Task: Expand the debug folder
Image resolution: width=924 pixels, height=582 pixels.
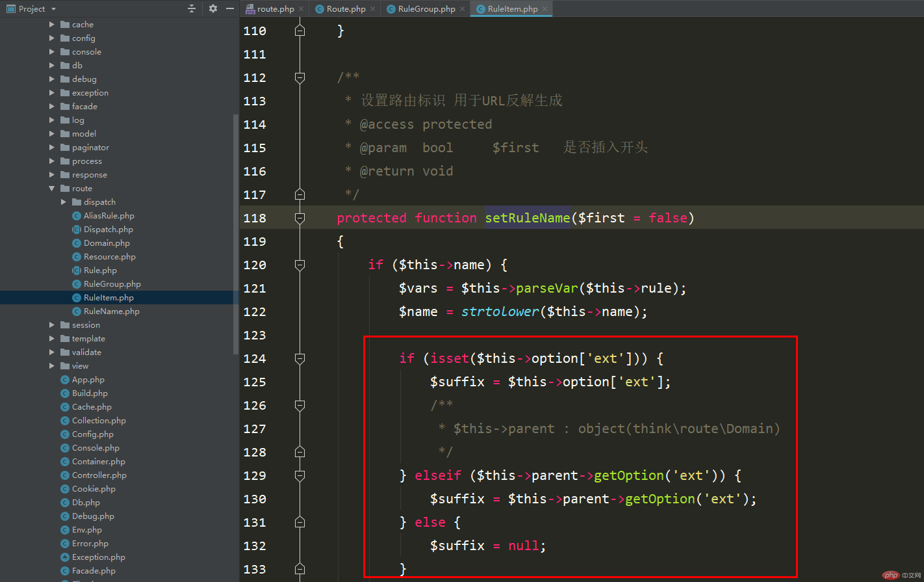Action: tap(52, 79)
